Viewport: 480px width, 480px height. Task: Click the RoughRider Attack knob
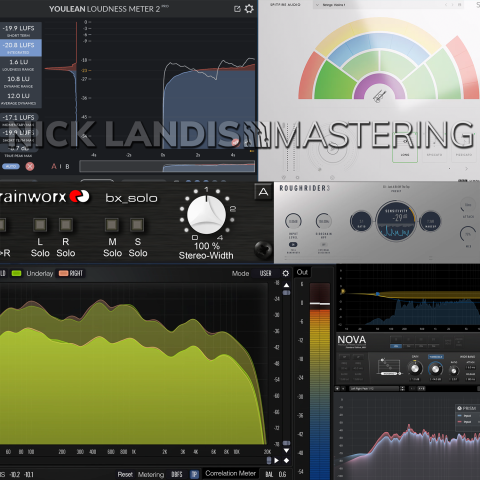point(468,205)
